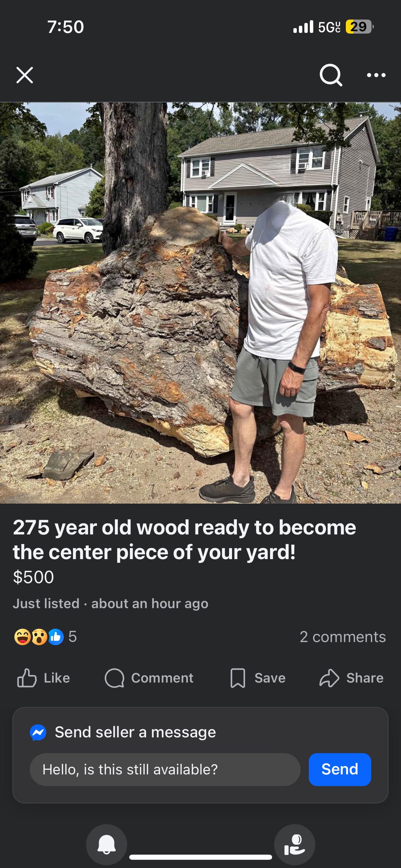Close the listing with the X icon

(25, 75)
